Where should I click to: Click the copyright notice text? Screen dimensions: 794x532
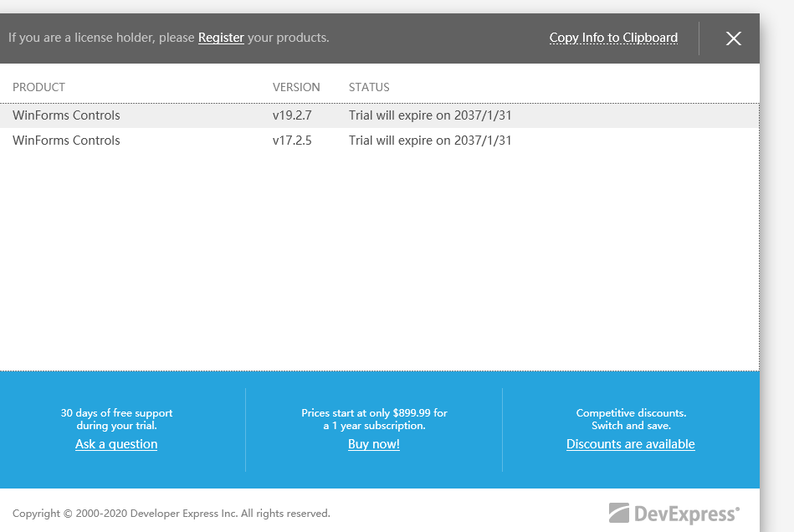[172, 514]
